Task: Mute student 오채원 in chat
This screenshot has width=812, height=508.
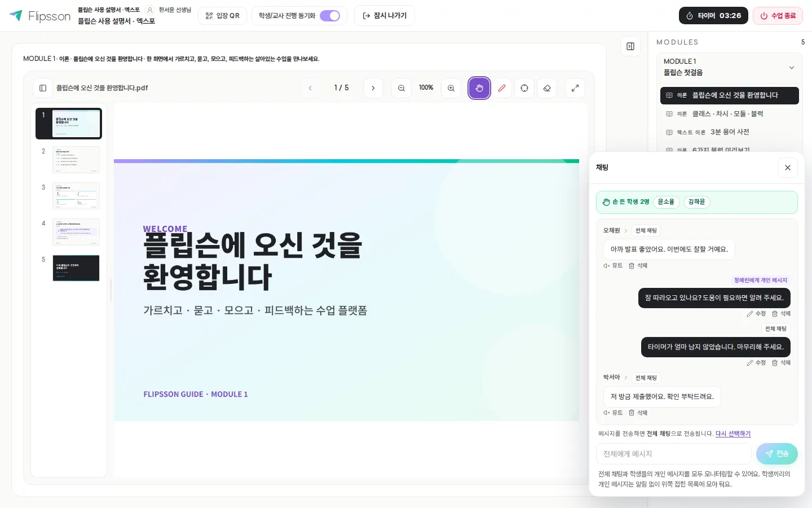Action: (x=613, y=266)
